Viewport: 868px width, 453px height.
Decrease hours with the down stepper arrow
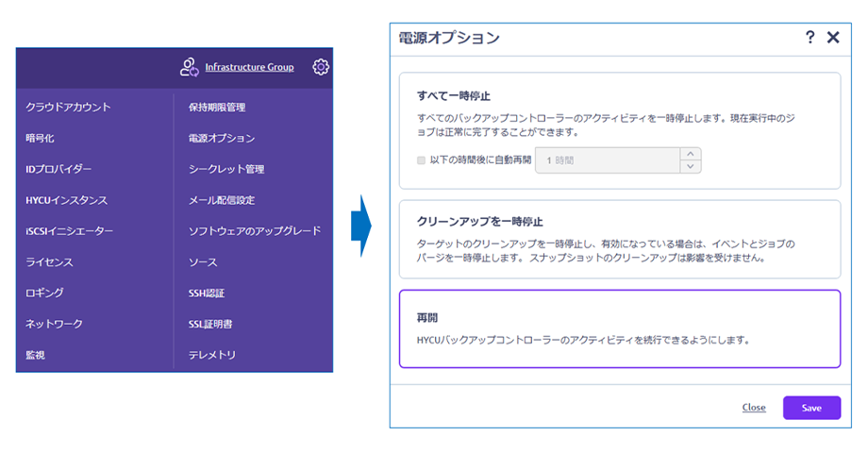691,167
